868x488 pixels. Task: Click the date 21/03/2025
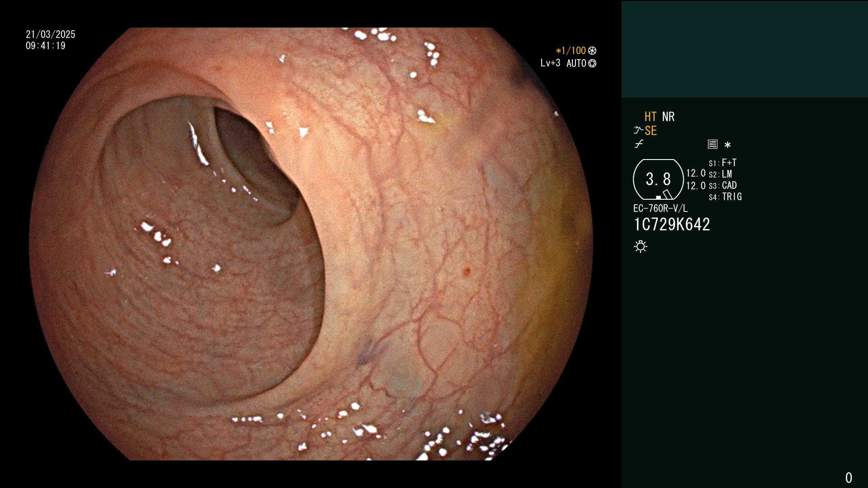[x=51, y=34]
